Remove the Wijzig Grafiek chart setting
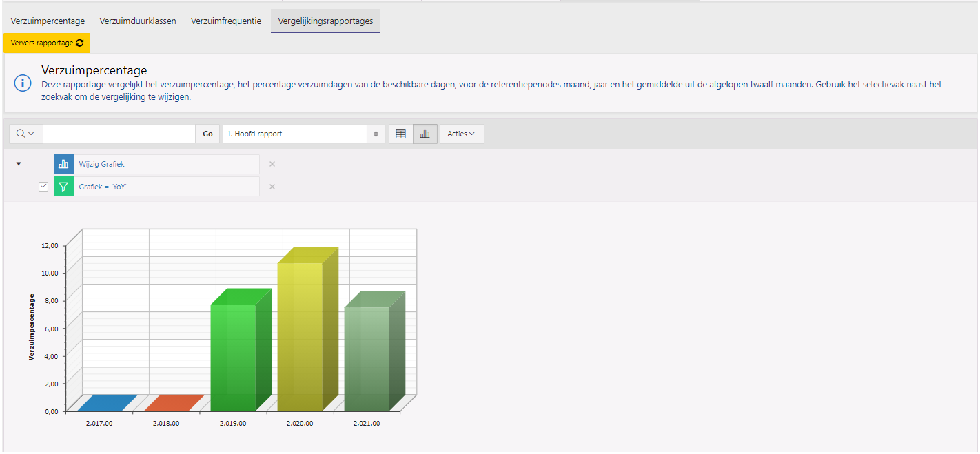Screen dimensions: 980x454 (272, 164)
